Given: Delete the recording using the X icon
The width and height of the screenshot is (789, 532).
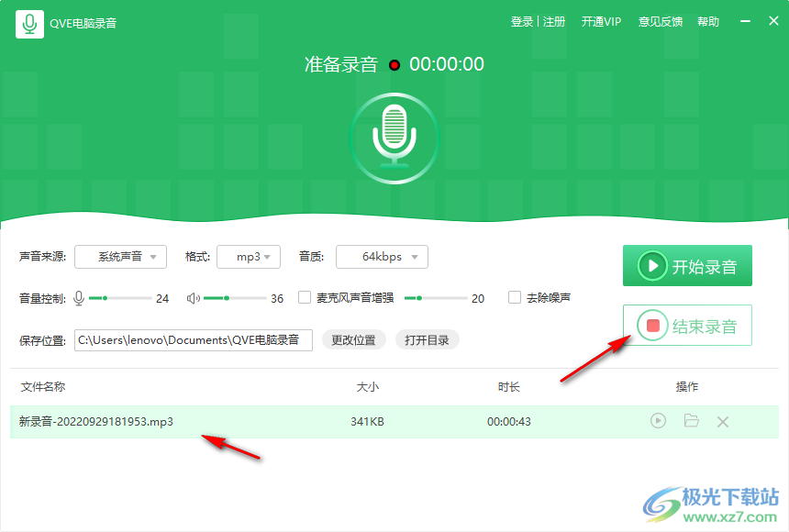Looking at the screenshot, I should point(723,421).
